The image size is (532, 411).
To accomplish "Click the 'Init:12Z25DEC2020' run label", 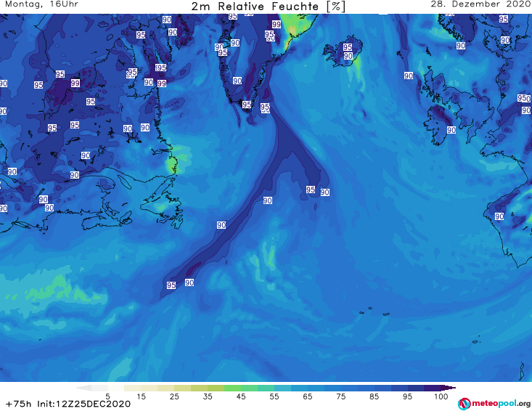I will (83, 404).
